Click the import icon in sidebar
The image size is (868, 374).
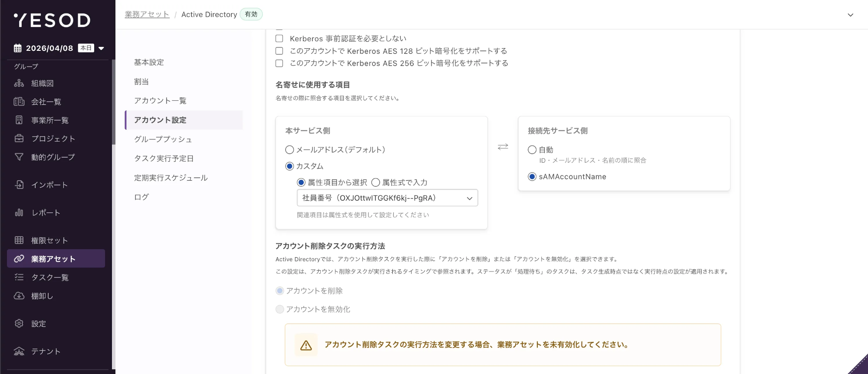click(19, 185)
